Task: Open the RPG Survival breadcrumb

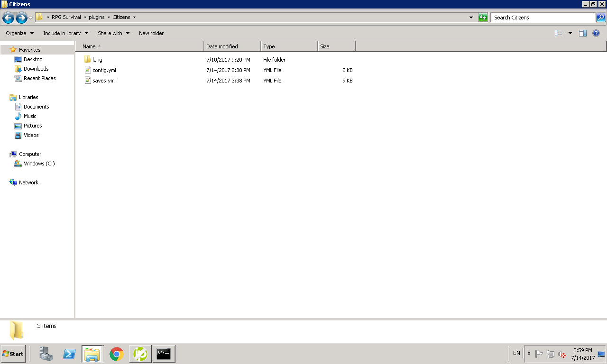Action: pos(66,17)
